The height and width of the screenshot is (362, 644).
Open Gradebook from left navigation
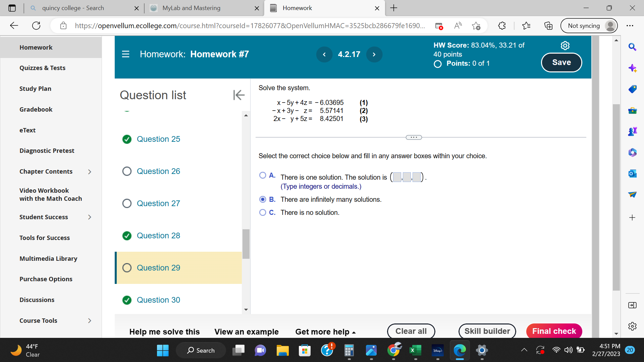(36, 109)
